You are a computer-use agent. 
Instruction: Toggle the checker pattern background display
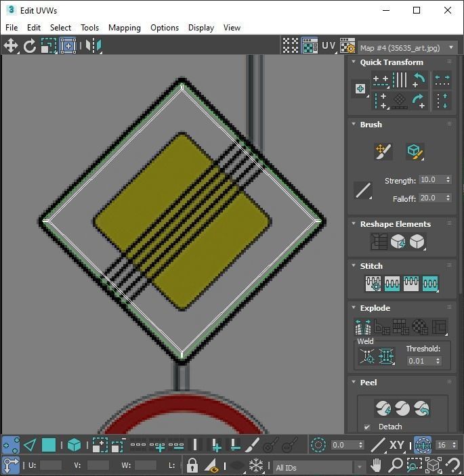click(x=291, y=45)
